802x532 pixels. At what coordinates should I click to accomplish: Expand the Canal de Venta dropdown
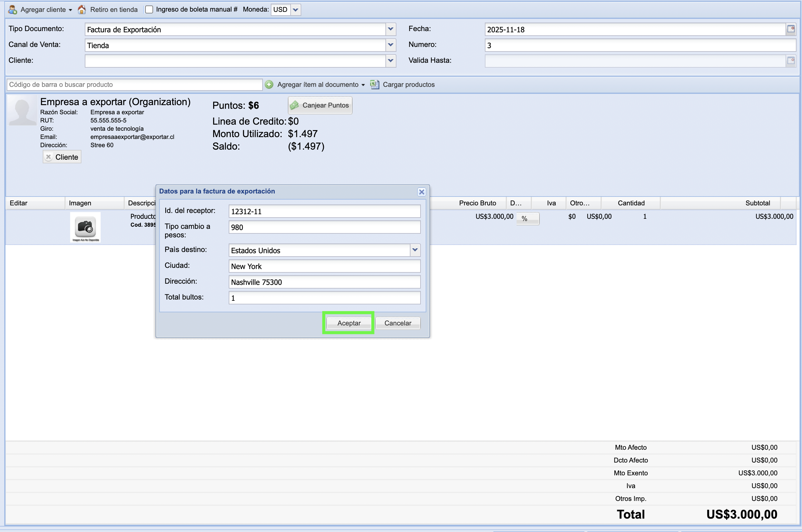tap(390, 45)
